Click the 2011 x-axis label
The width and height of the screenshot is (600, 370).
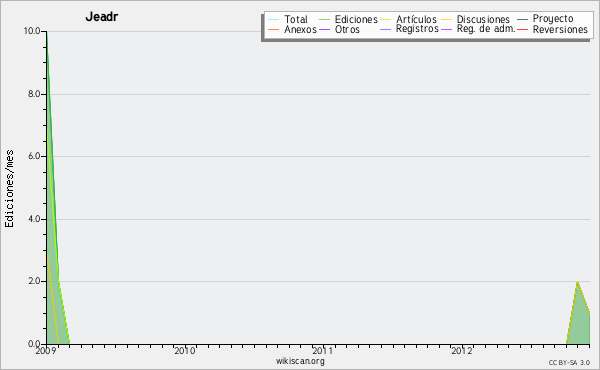(323, 350)
